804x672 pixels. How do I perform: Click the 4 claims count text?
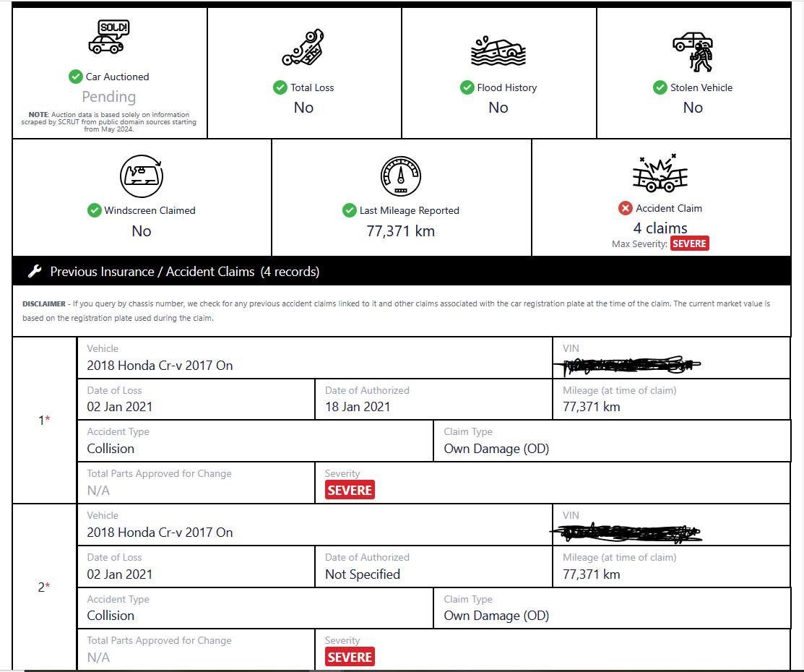click(660, 228)
